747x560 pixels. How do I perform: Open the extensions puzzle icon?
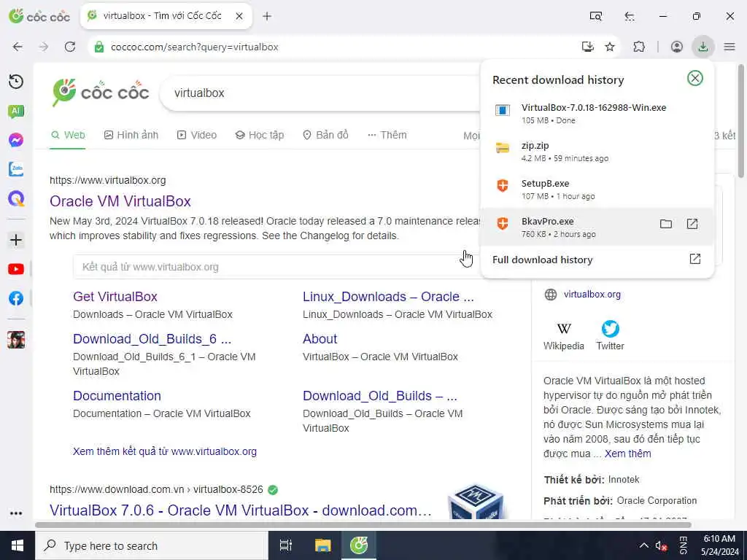point(639,47)
